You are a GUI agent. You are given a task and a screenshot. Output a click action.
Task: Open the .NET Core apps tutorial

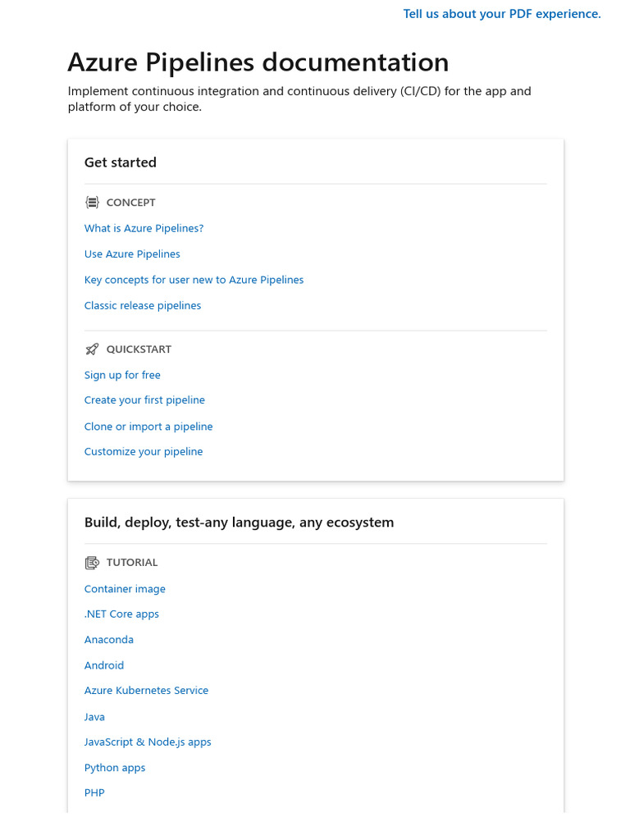(x=121, y=614)
